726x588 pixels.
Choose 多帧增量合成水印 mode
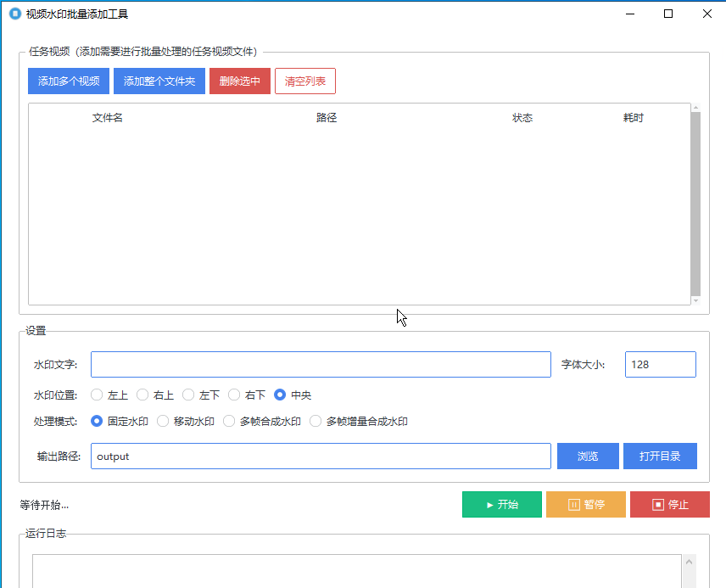tap(316, 421)
